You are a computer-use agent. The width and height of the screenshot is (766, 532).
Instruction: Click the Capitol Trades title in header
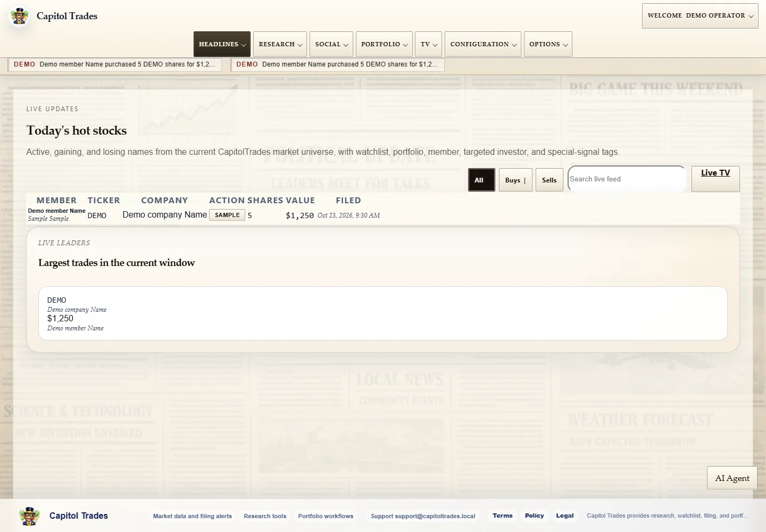point(67,16)
